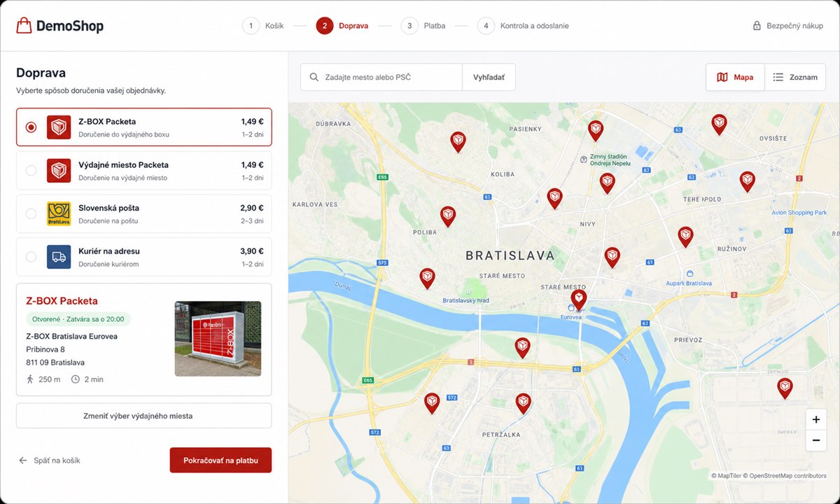The height and width of the screenshot is (504, 840).
Task: Click the 811 09 Bratislava postcode line
Action: [x=55, y=363]
